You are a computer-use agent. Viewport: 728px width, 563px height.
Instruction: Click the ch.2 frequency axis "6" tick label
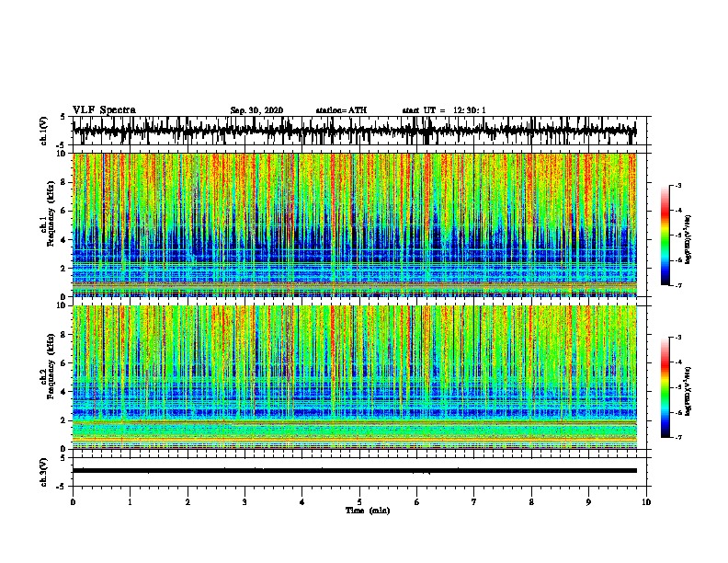click(x=64, y=362)
